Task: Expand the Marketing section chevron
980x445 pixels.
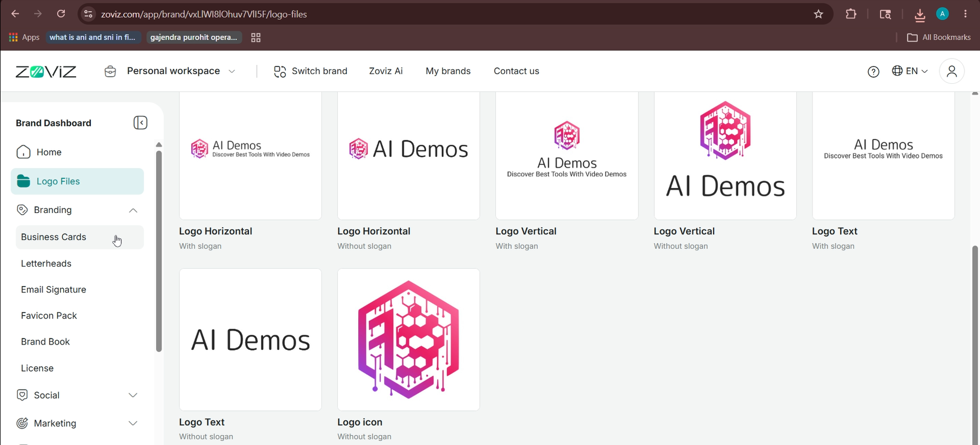Action: [133, 423]
